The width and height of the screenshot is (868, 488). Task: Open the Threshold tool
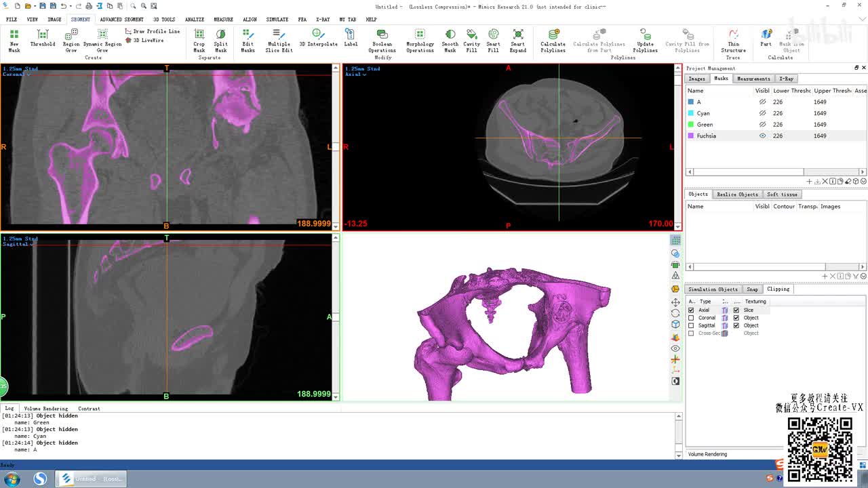(42, 38)
